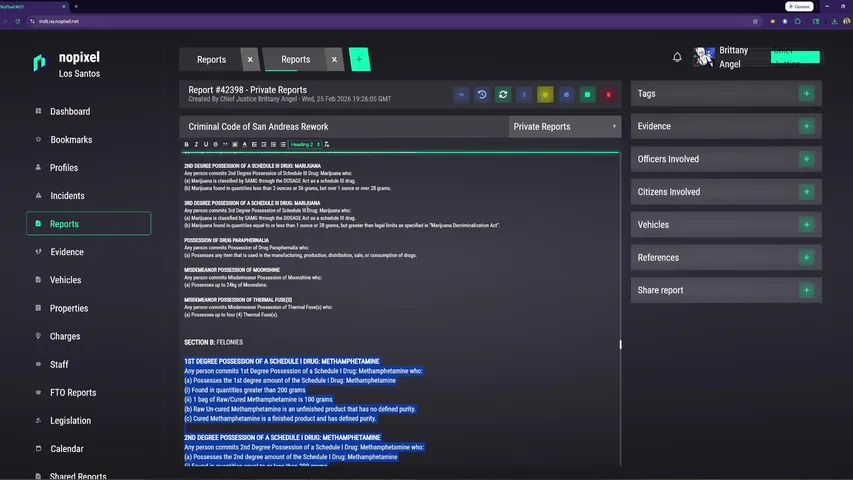Bookmark this page with the address bar star
Image resolution: width=853 pixels, height=480 pixels.
tap(755, 21)
